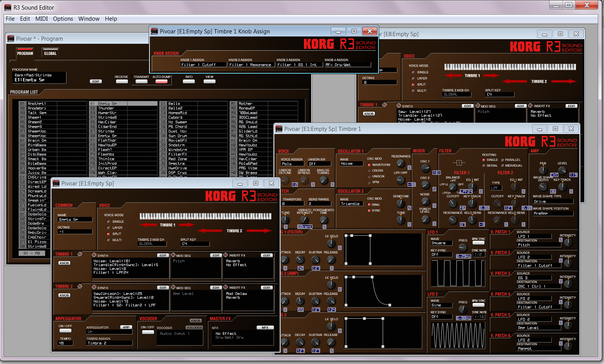Click the TEMPO field showing 49
Image resolution: width=604 pixels, height=364 pixels.
[x=66, y=343]
